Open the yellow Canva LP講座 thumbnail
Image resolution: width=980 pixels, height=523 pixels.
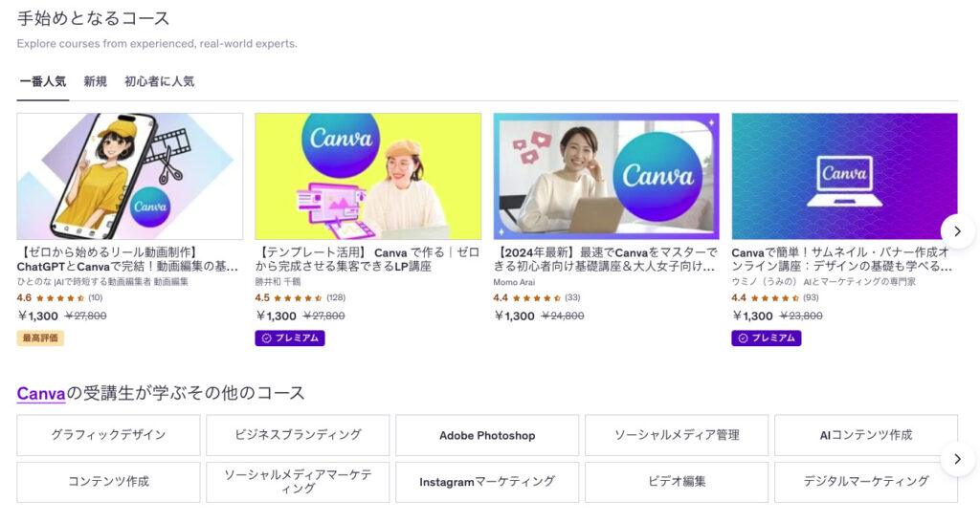pyautogui.click(x=367, y=176)
